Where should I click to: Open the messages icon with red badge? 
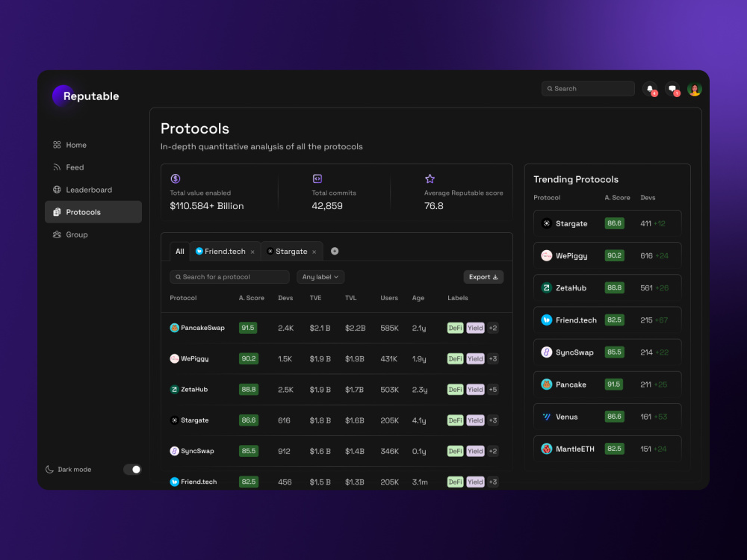672,89
